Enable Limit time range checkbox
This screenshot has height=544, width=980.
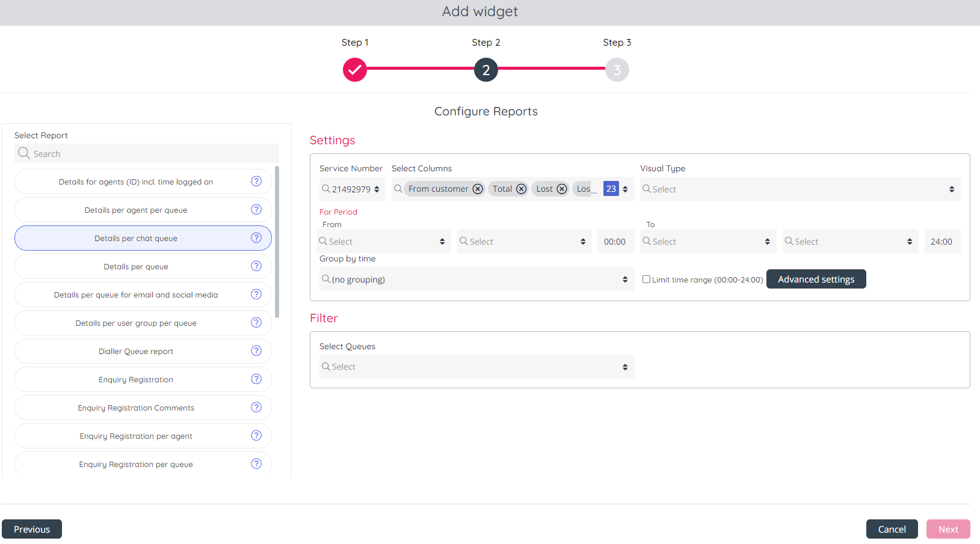646,280
